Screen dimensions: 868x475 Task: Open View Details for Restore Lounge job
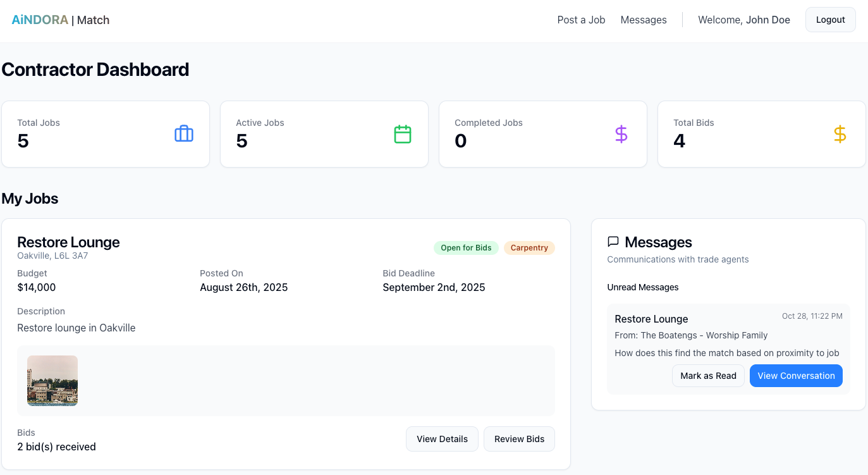442,438
